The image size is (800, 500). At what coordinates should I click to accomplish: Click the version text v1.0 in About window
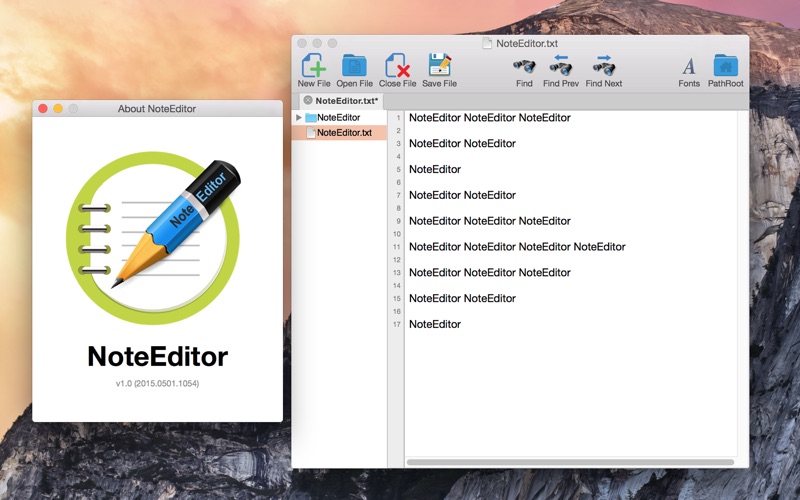point(157,383)
